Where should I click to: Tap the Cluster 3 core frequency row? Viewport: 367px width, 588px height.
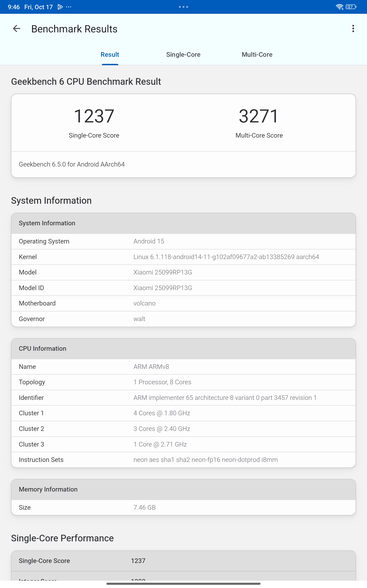click(183, 444)
